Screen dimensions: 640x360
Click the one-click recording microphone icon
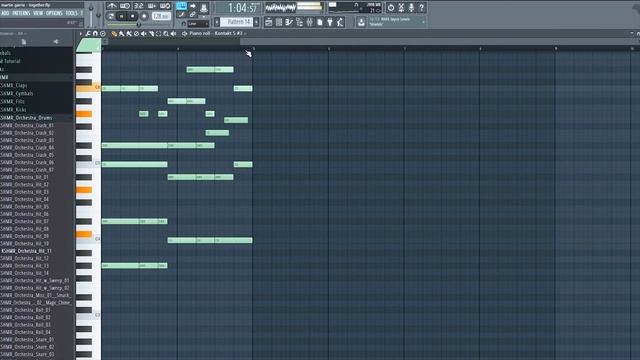pyautogui.click(x=411, y=7)
